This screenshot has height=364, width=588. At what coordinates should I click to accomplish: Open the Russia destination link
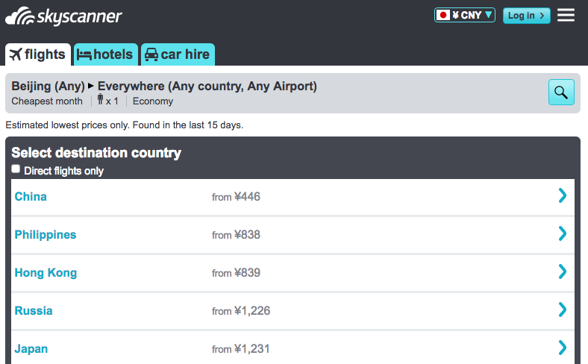[34, 311]
